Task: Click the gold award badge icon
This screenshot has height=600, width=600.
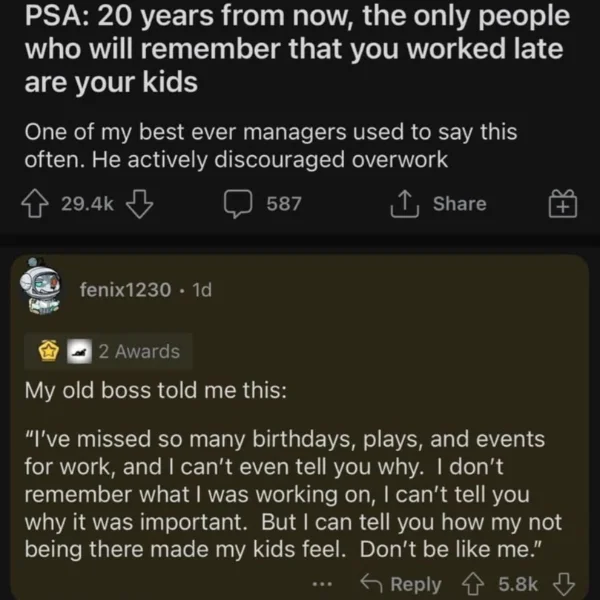Action: coord(45,351)
